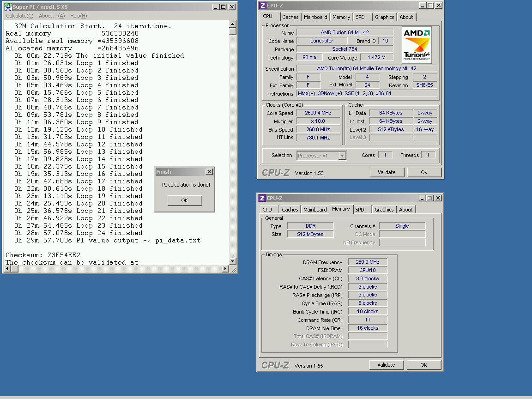532x399 pixels.
Task: Open Mainboard tab in bottom CPU-Z window
Action: [315, 210]
